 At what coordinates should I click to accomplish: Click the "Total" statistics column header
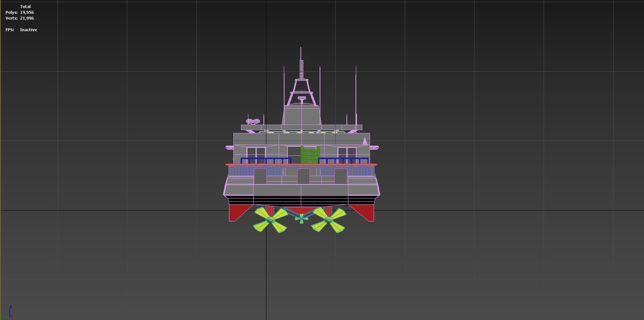tap(25, 7)
